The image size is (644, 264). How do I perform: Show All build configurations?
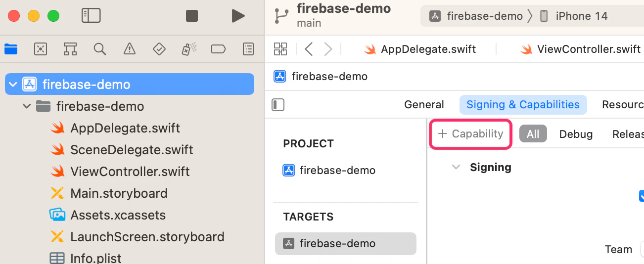point(533,134)
